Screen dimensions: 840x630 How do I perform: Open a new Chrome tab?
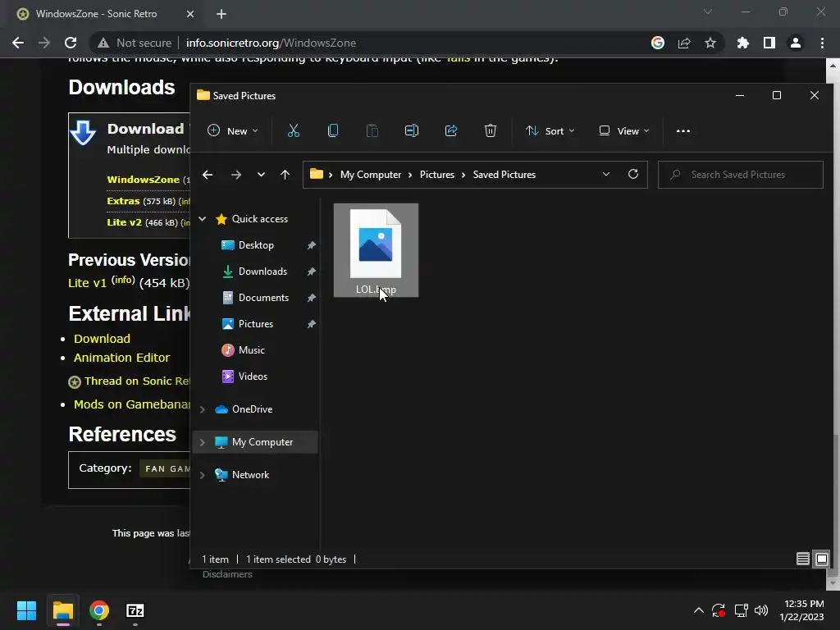pyautogui.click(x=221, y=14)
